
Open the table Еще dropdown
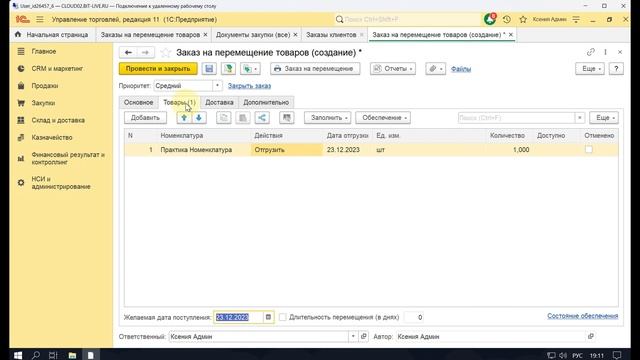point(604,118)
